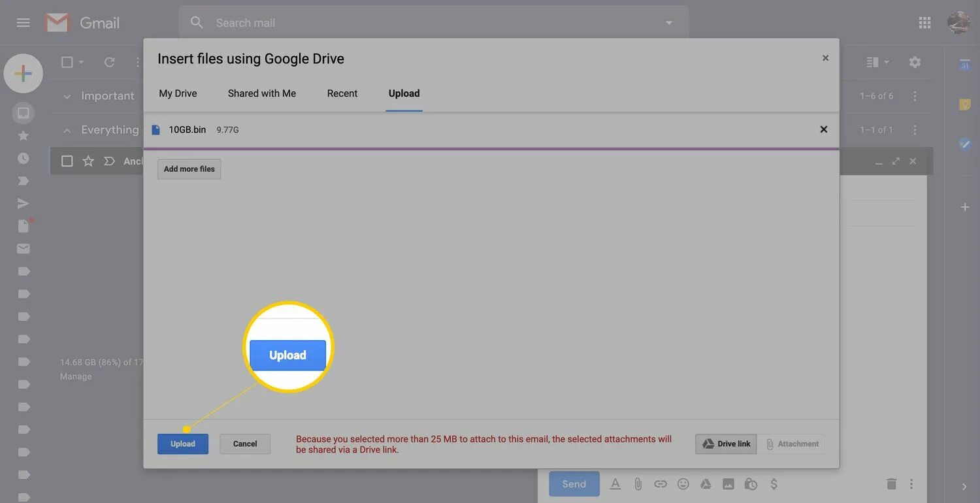Check the email row checkbox
980x503 pixels.
tap(67, 161)
